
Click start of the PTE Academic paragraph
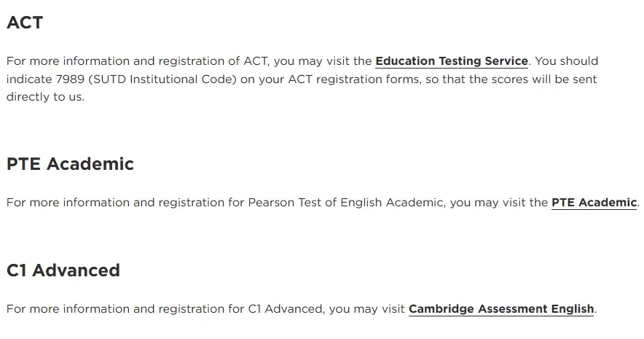[x=7, y=202]
